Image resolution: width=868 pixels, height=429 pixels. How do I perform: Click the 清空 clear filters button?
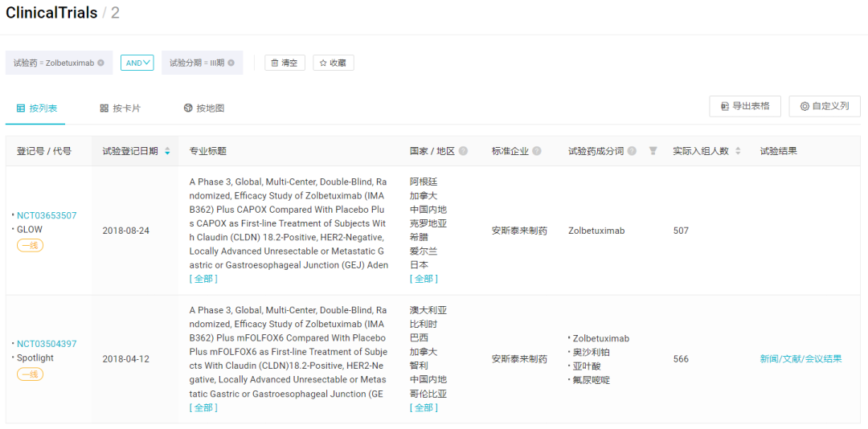click(285, 63)
